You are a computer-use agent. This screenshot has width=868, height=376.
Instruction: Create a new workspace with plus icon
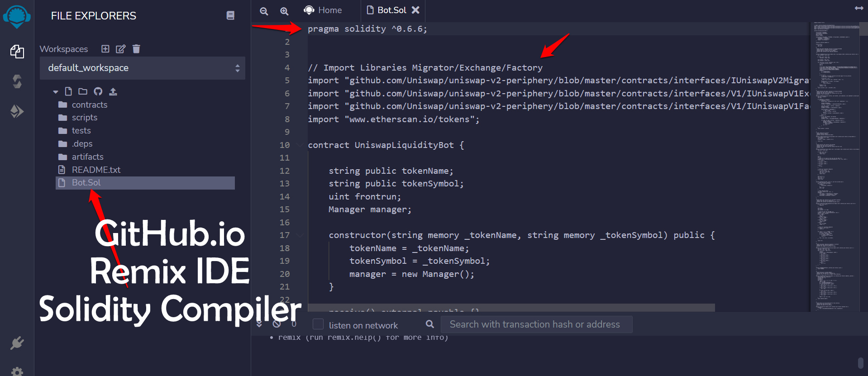(105, 49)
